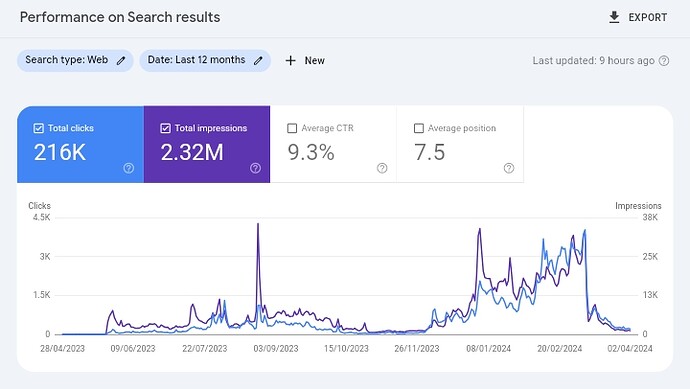Click the EXPORT button text

pos(647,18)
